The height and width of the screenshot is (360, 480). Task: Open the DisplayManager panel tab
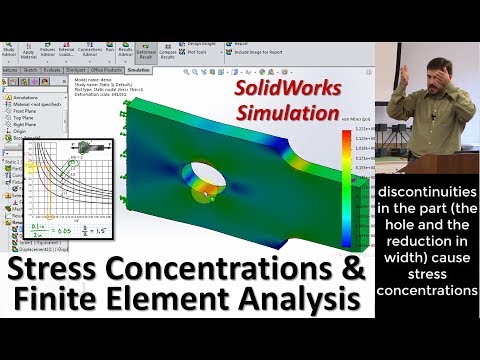pyautogui.click(x=45, y=82)
